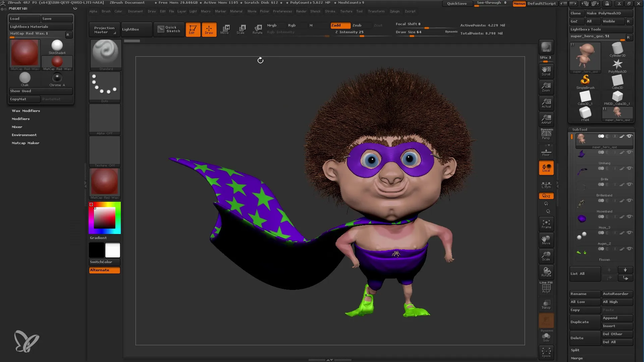Open the Preferences menu in menu bar
The width and height of the screenshot is (644, 362).
[x=282, y=11]
